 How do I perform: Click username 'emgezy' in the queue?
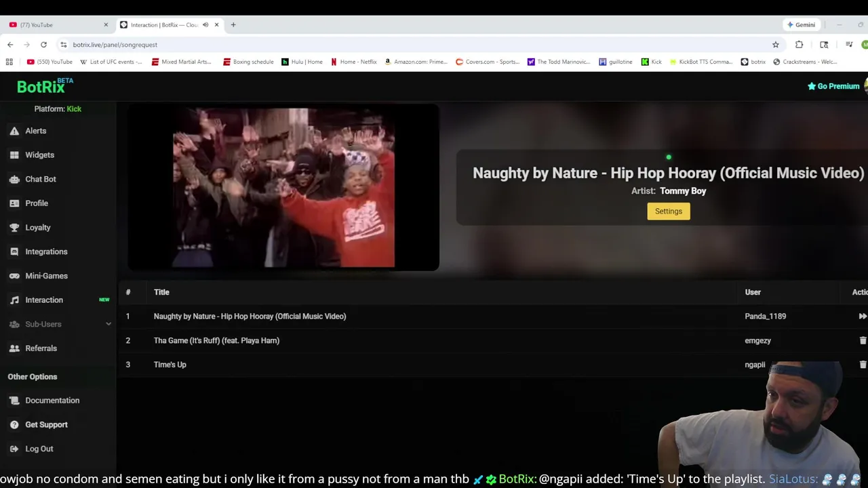click(758, 341)
